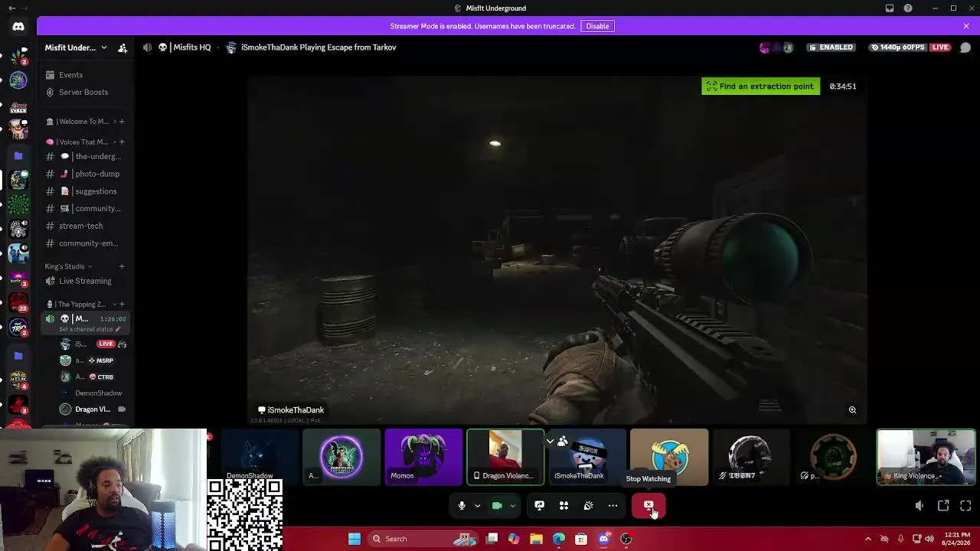Screen dimensions: 980x551
Task: Share your screen from call controls
Action: coord(540,506)
